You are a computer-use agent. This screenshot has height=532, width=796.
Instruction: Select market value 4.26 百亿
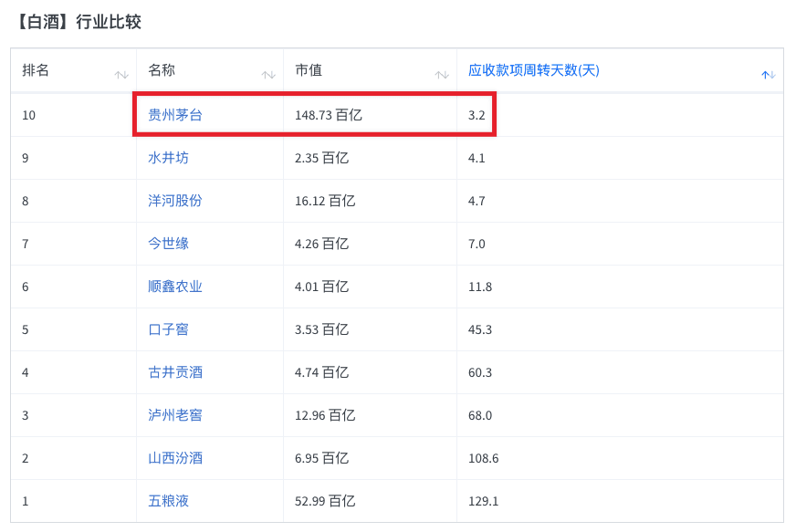[322, 244]
